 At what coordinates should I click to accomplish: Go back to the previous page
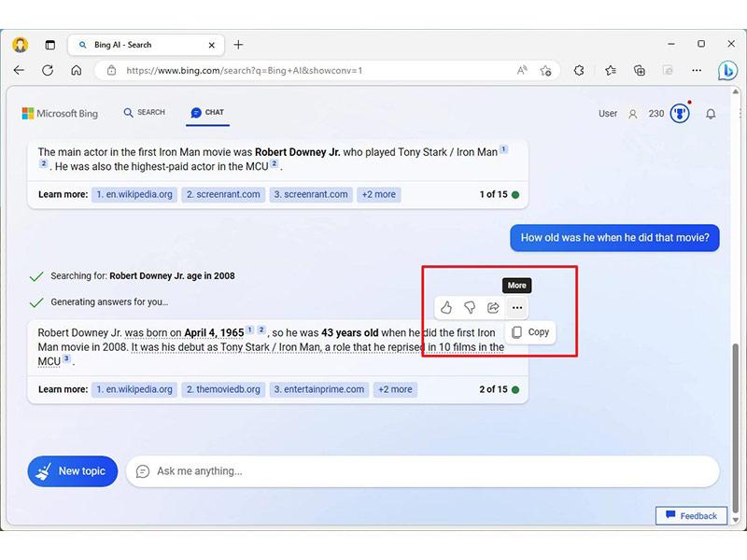tap(19, 71)
